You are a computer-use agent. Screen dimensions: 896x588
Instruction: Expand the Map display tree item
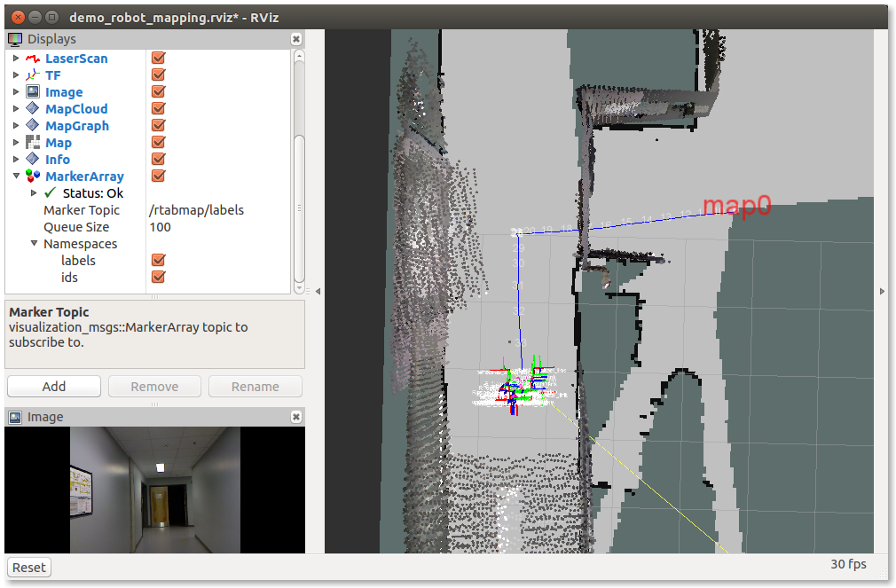pos(16,143)
